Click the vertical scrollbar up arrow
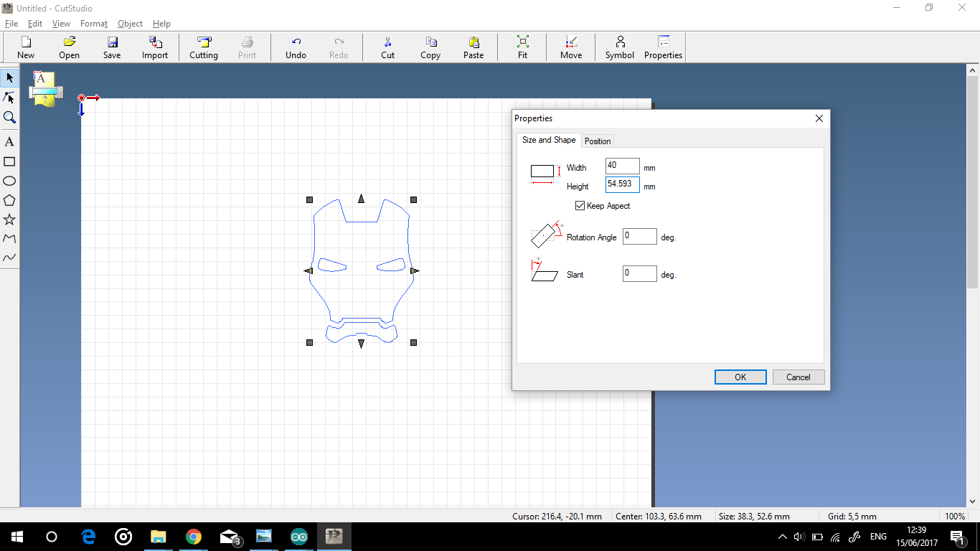Viewport: 980px width, 551px height. pos(973,70)
